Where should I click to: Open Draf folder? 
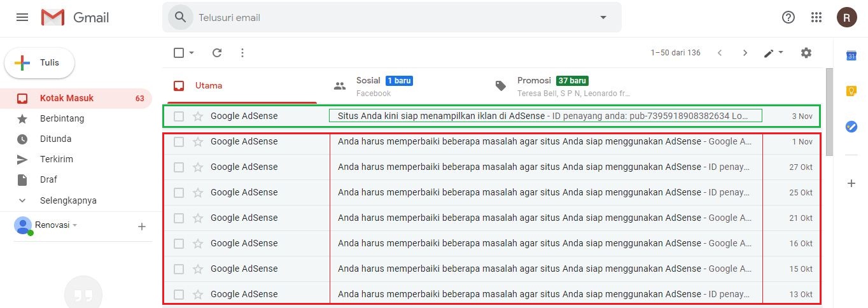click(76, 179)
